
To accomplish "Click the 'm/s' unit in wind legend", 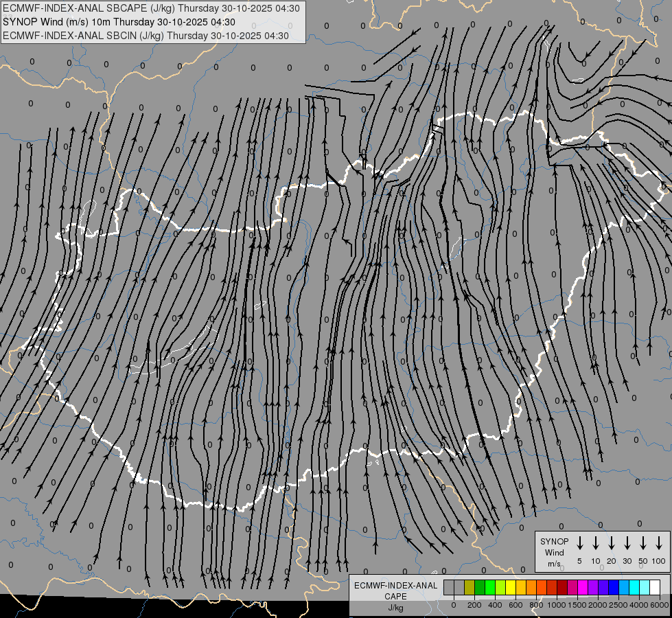I will coord(554,564).
